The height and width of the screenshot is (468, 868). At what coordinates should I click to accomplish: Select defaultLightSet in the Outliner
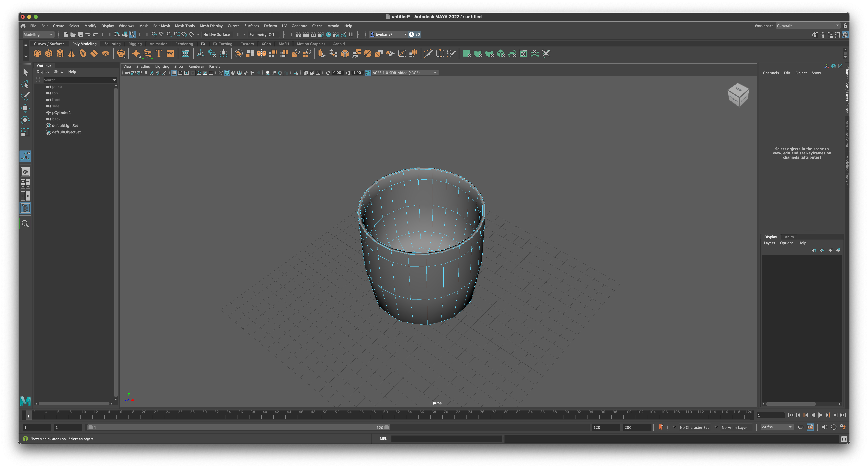pyautogui.click(x=65, y=126)
